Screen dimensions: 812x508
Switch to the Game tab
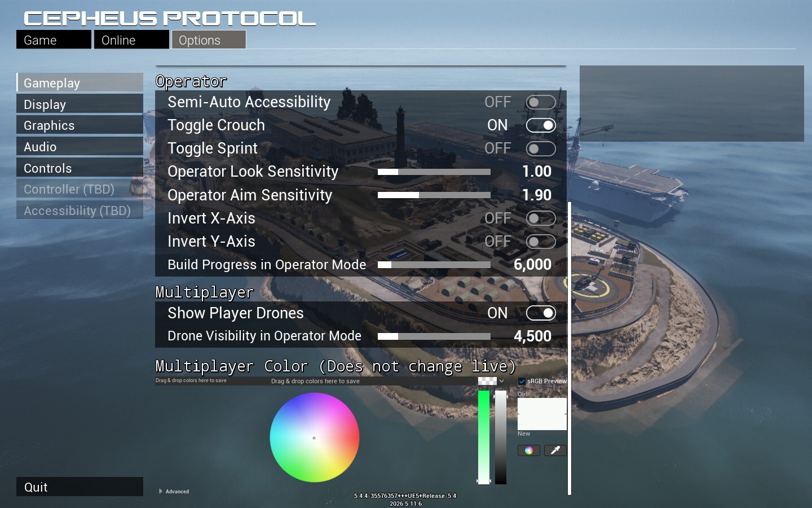tap(54, 40)
